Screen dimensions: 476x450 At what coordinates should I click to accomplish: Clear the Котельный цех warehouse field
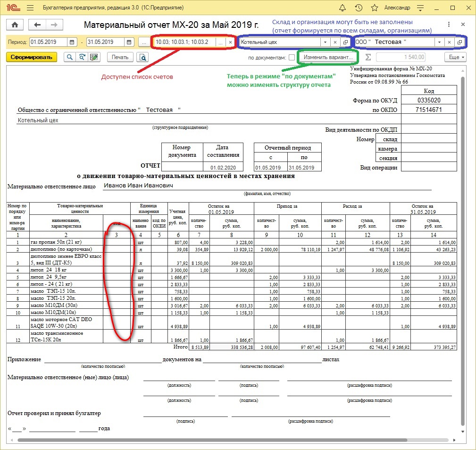pyautogui.click(x=335, y=42)
